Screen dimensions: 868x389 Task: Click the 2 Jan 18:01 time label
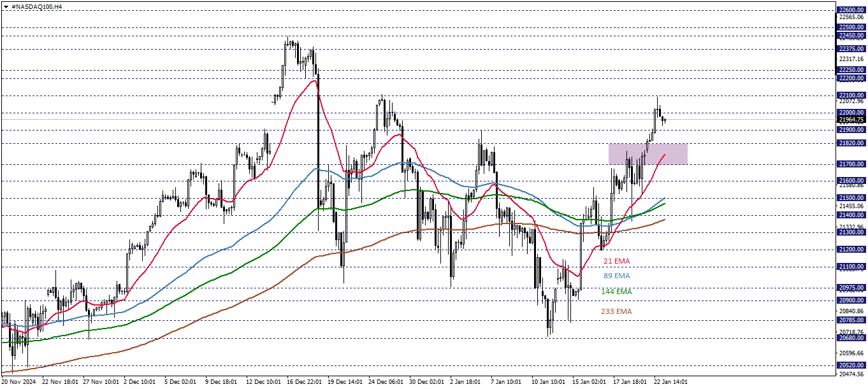click(466, 382)
